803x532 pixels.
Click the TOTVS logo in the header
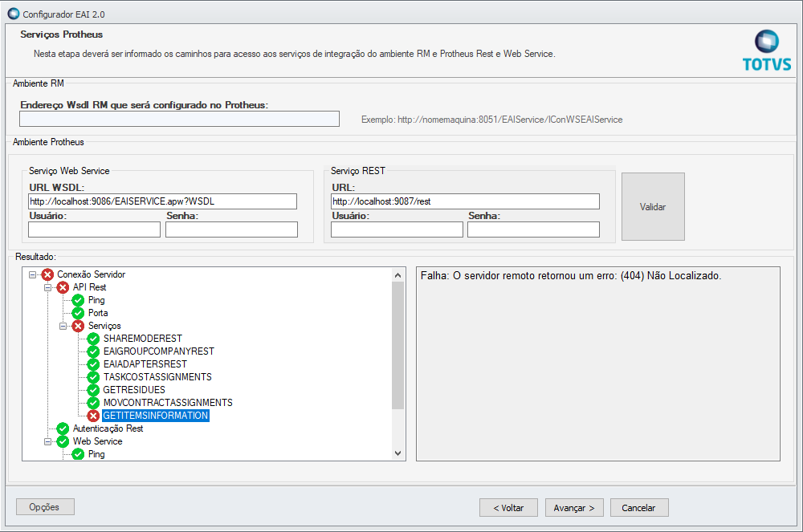(767, 51)
